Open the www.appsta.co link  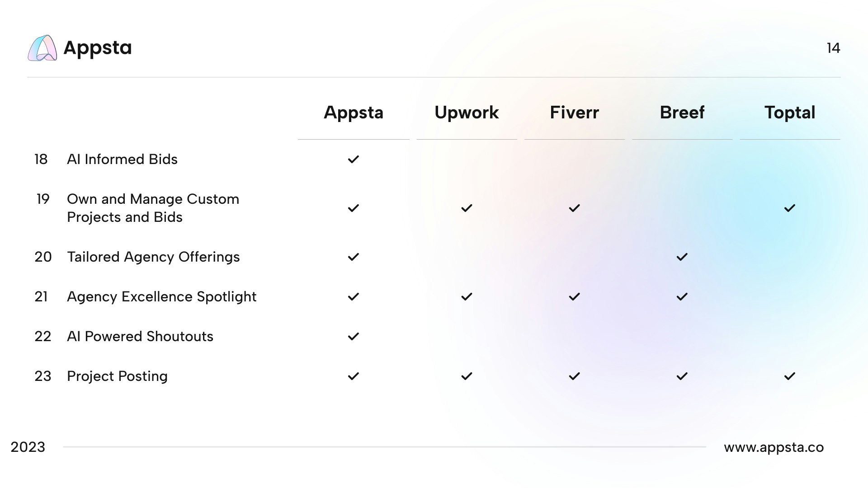774,447
